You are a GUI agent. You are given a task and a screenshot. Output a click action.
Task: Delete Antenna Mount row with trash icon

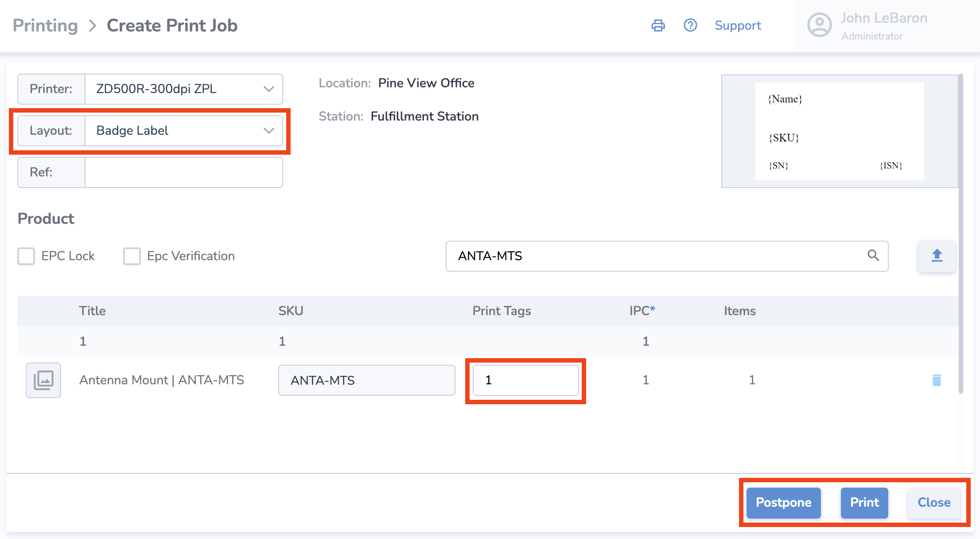(937, 380)
